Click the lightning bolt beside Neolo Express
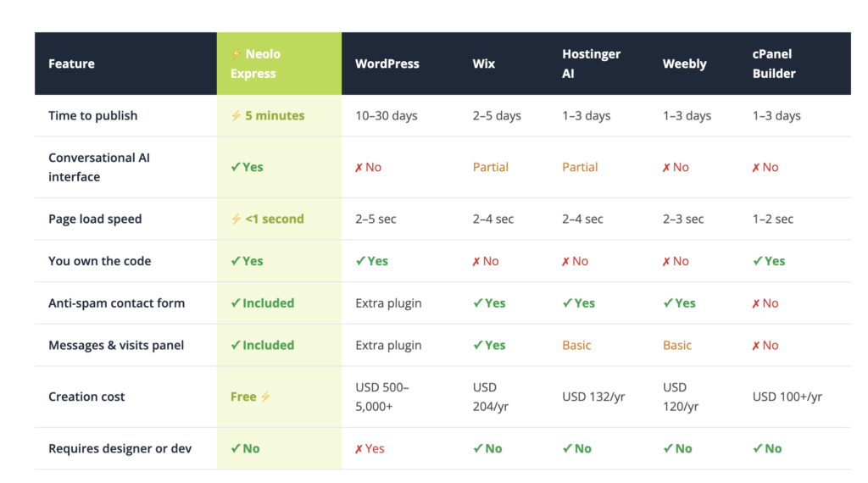 pos(236,54)
